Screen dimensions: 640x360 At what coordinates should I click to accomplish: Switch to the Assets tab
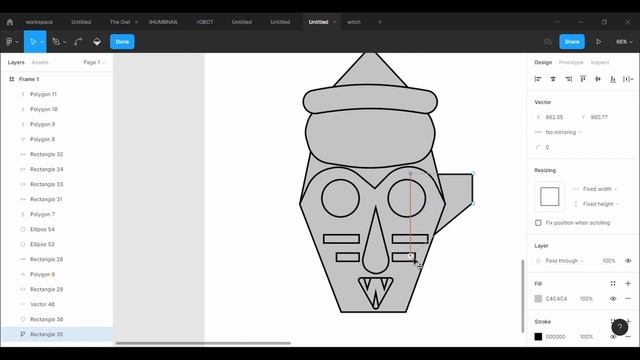click(40, 62)
